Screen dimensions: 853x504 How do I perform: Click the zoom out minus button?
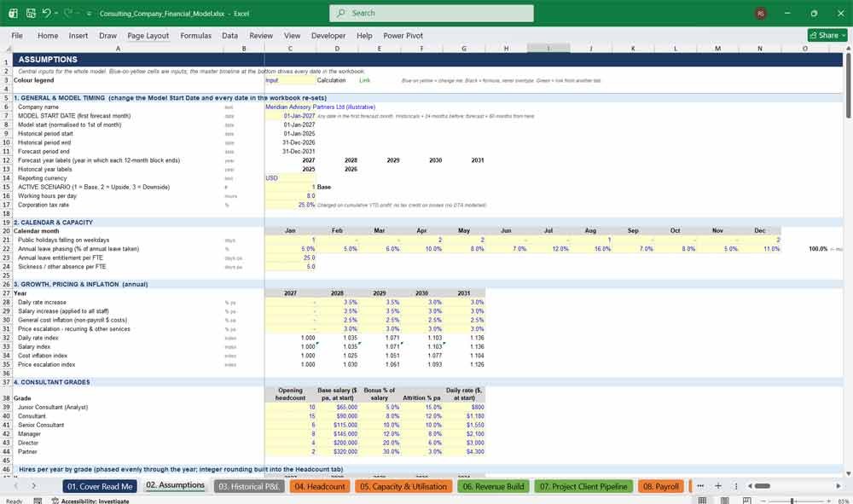pyautogui.click(x=763, y=501)
